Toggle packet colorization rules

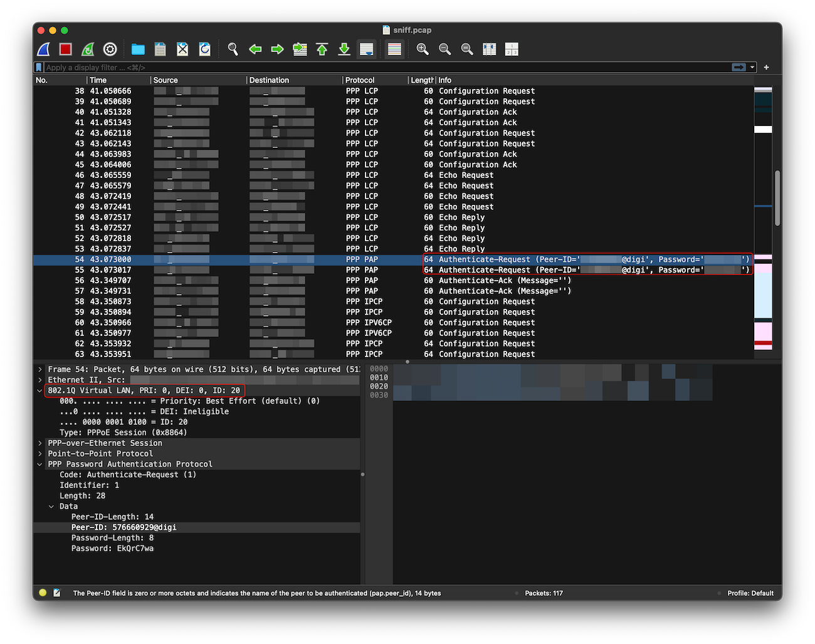click(x=394, y=49)
